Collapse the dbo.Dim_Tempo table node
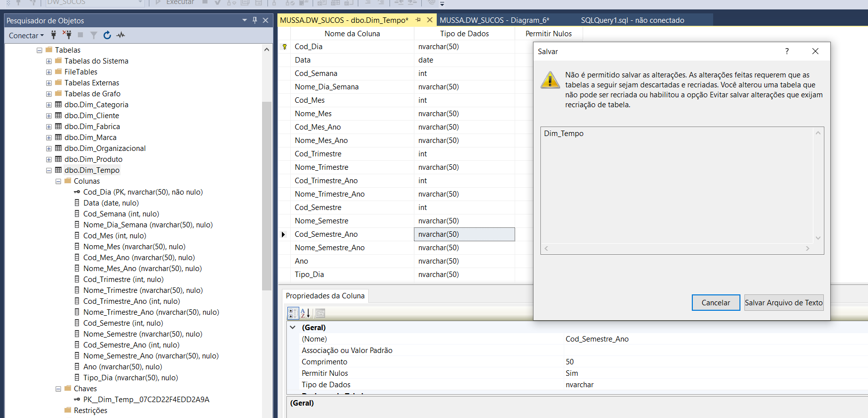The width and height of the screenshot is (868, 418). pos(49,170)
